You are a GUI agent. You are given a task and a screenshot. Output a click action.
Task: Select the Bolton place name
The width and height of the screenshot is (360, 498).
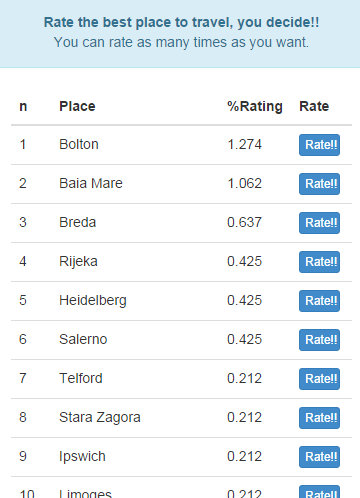pos(79,144)
